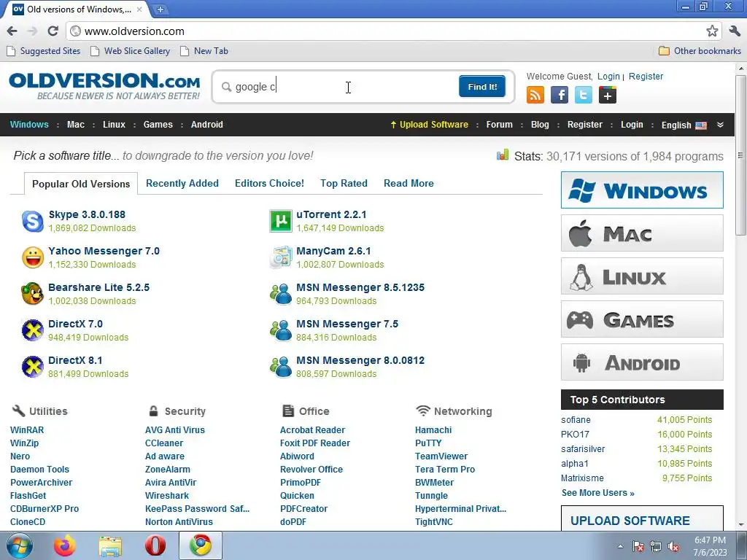Open the Chrome wrench menu

tap(735, 31)
